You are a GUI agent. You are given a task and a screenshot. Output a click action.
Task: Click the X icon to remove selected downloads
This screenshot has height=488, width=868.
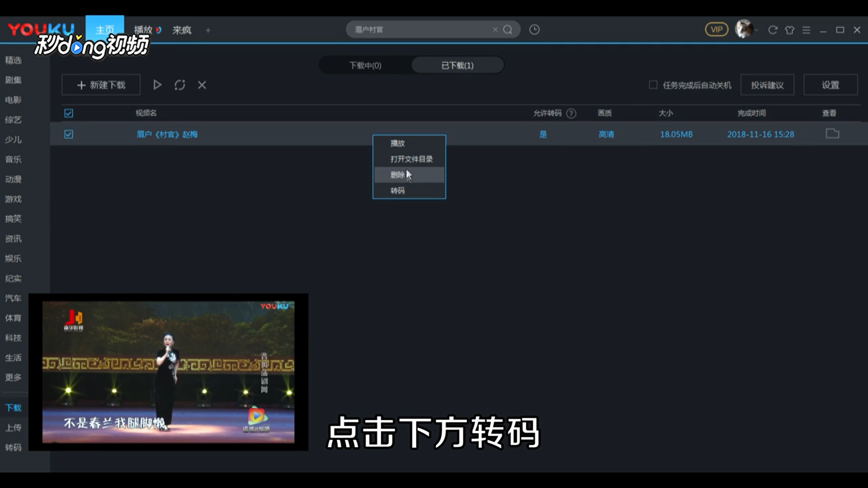coord(202,84)
